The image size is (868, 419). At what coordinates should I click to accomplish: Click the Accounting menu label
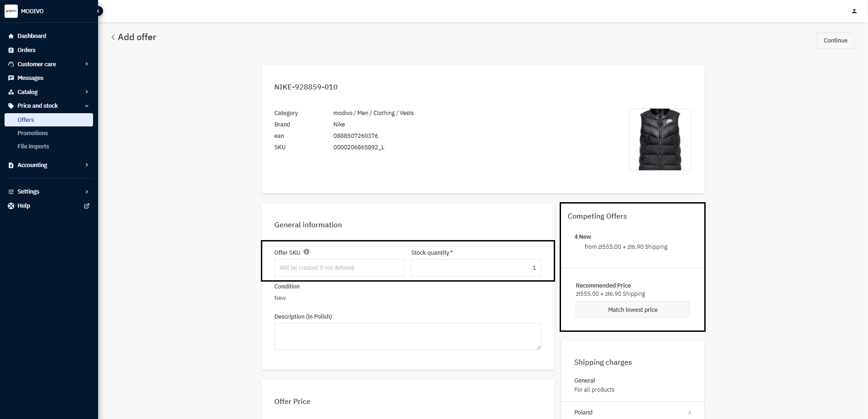[32, 165]
